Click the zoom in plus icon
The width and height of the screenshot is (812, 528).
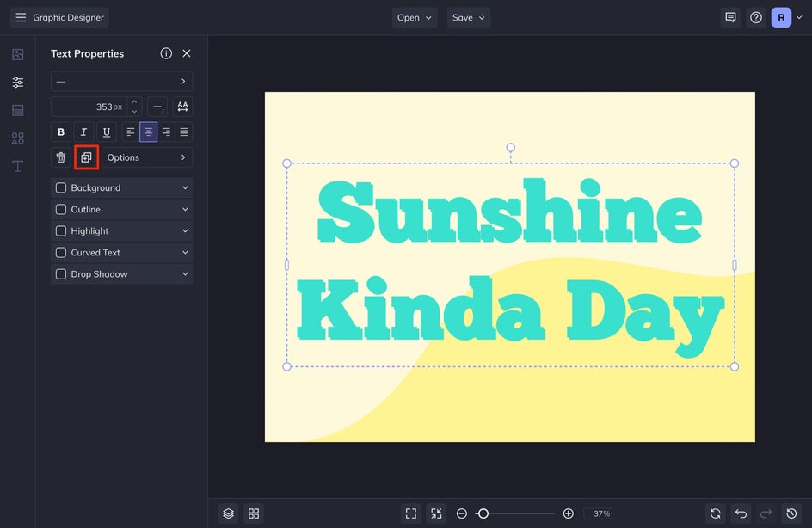pos(568,513)
